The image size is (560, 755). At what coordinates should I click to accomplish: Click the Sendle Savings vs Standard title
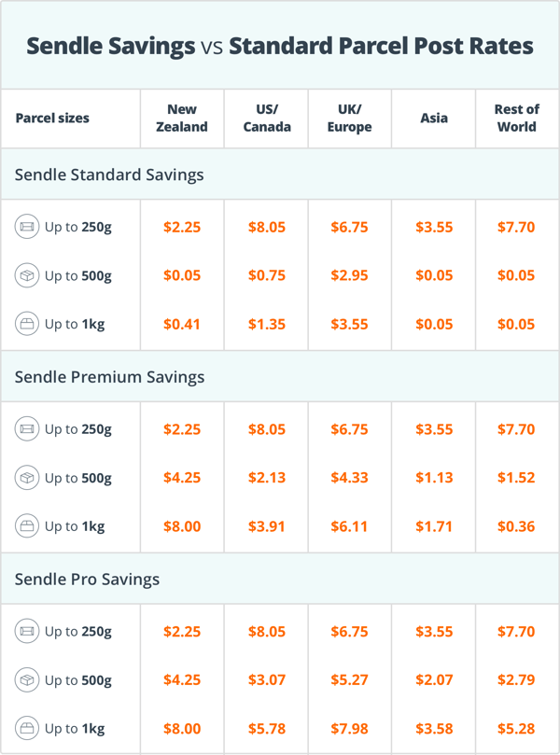coord(280,47)
